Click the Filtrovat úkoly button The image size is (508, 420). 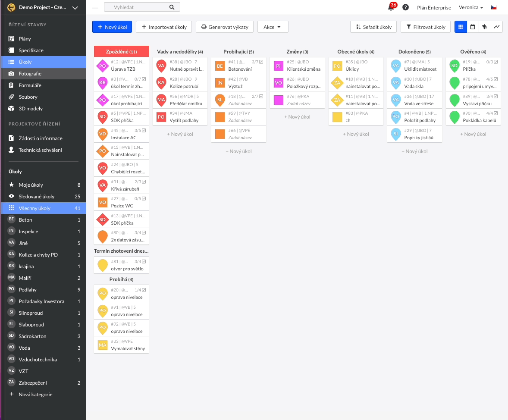[x=425, y=27]
